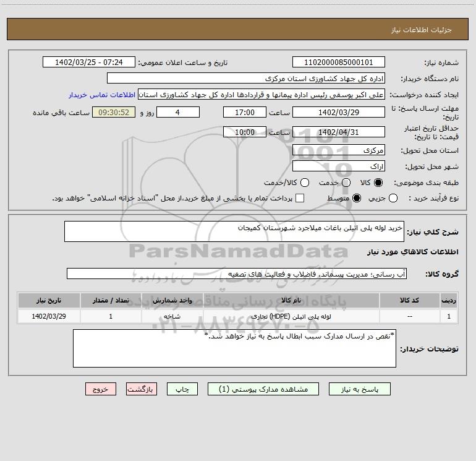The width and height of the screenshot is (476, 461).
Task: Click the price validity date 1402/04/31 field
Action: (x=339, y=132)
